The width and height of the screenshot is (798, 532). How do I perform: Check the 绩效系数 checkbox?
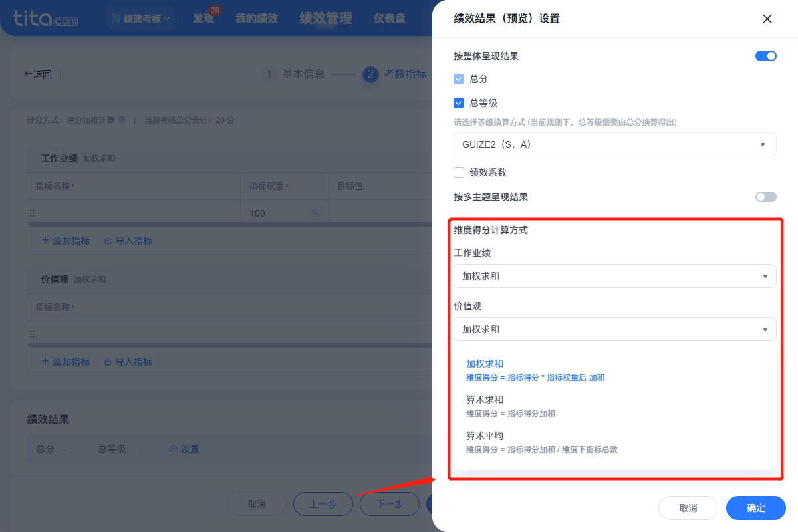459,172
